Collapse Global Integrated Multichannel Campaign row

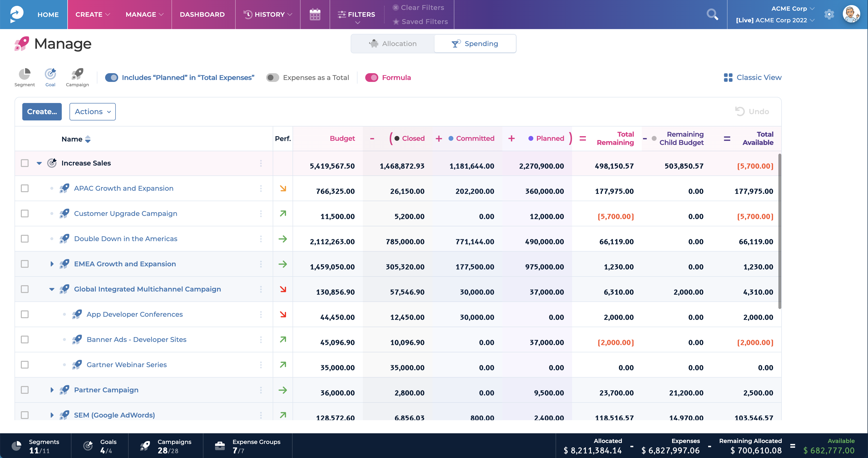pyautogui.click(x=52, y=289)
